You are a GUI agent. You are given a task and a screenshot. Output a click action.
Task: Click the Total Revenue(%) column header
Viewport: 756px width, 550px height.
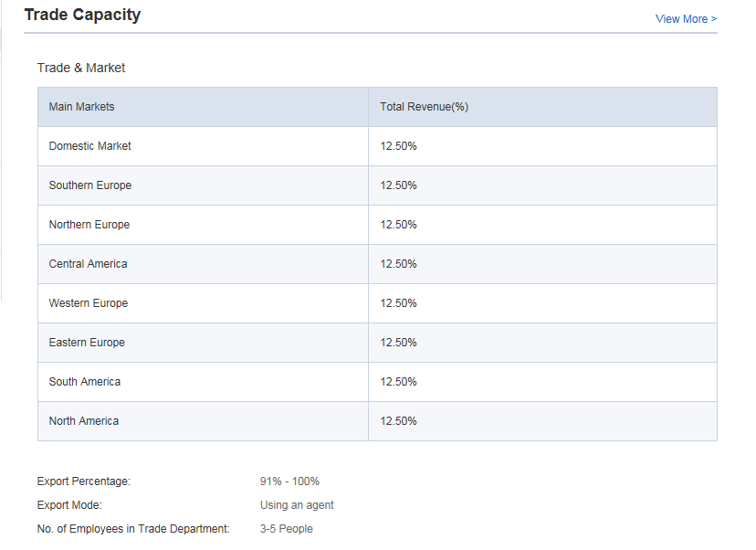click(x=424, y=107)
